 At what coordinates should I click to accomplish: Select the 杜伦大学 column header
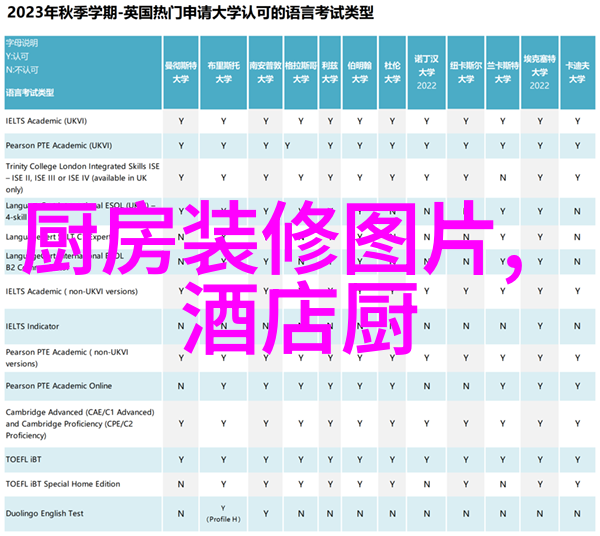[392, 72]
